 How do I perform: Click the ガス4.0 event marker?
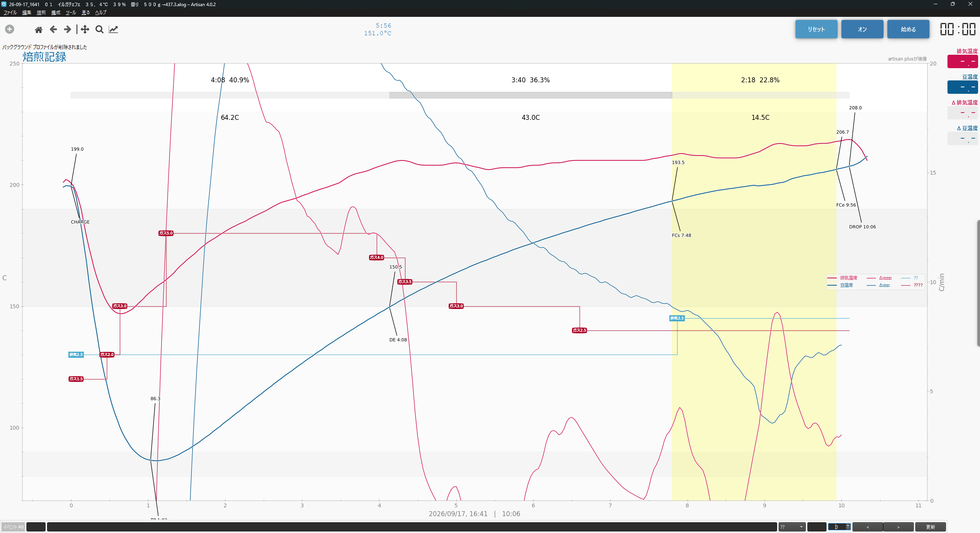pos(376,257)
